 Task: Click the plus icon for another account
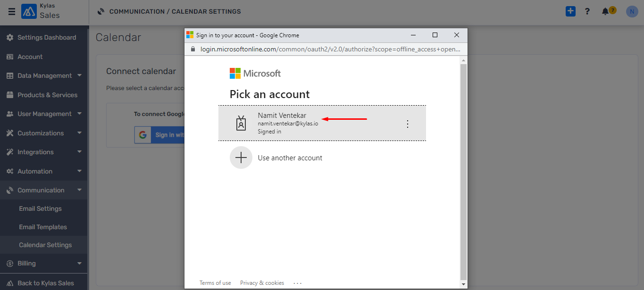pos(241,157)
